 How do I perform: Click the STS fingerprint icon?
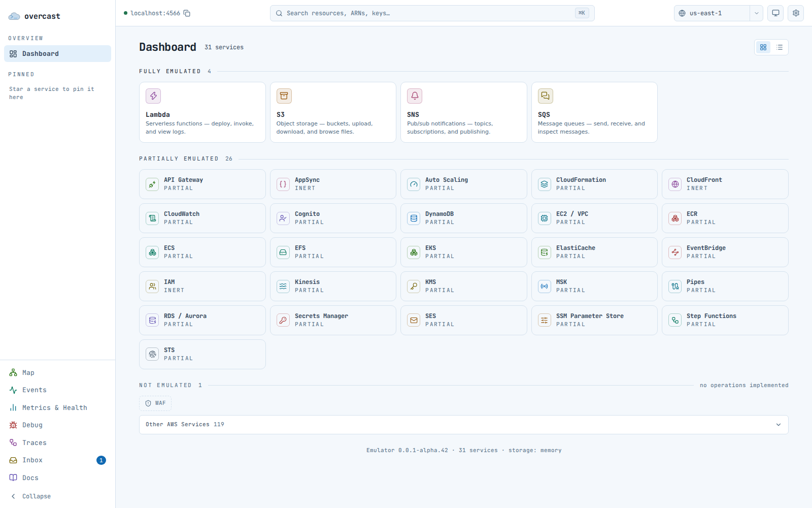coord(152,355)
